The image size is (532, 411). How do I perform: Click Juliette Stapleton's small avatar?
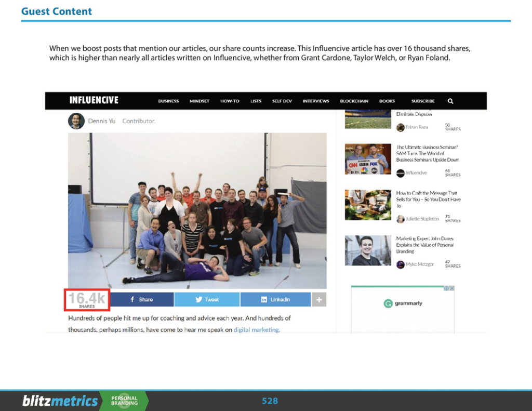pos(401,219)
